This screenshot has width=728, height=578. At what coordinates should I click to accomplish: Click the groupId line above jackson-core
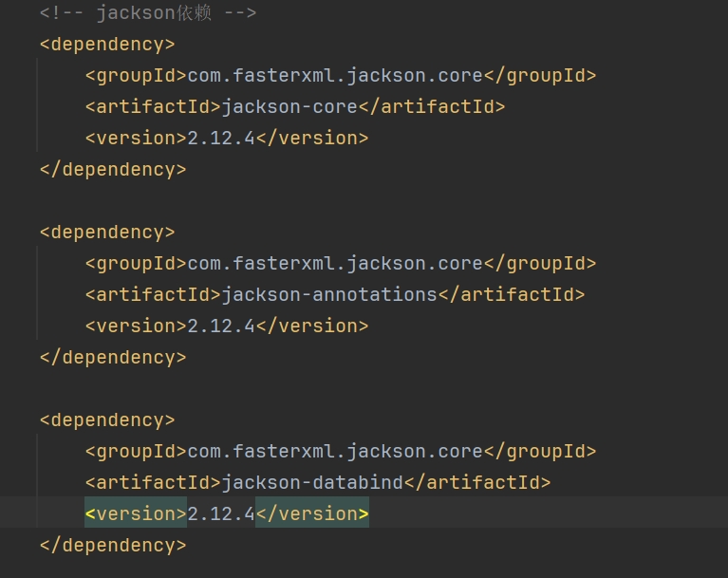341,76
